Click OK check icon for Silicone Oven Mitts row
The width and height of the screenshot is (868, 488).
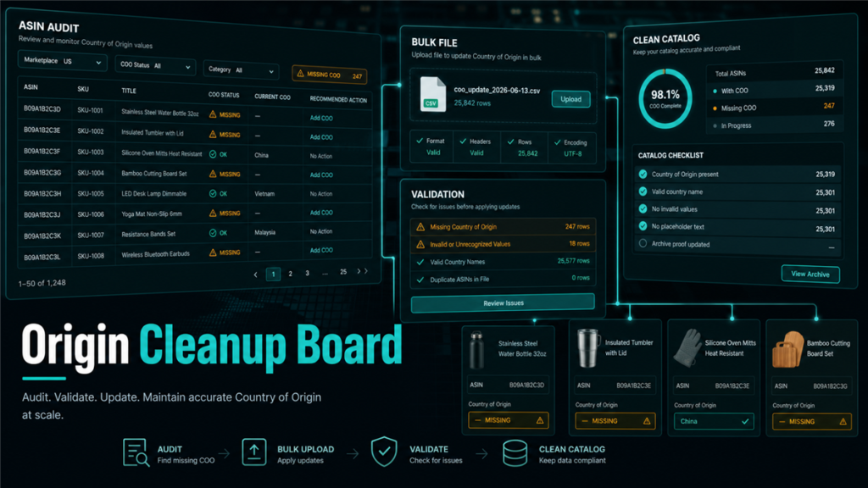213,154
